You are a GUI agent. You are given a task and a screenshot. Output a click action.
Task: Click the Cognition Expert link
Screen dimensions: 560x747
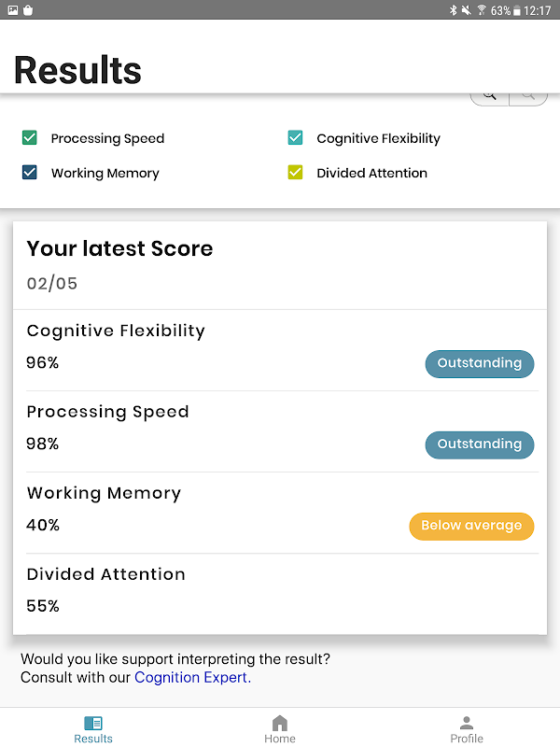(x=192, y=677)
